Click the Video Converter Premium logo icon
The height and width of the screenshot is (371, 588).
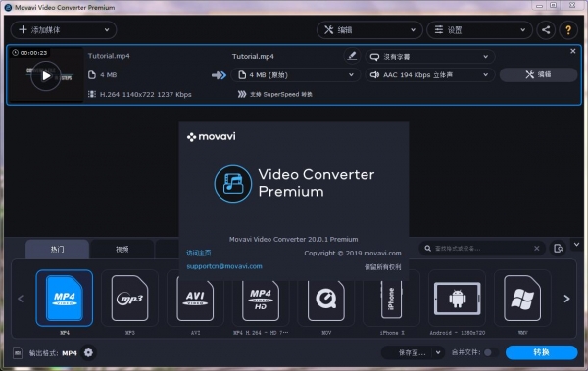[x=233, y=184]
